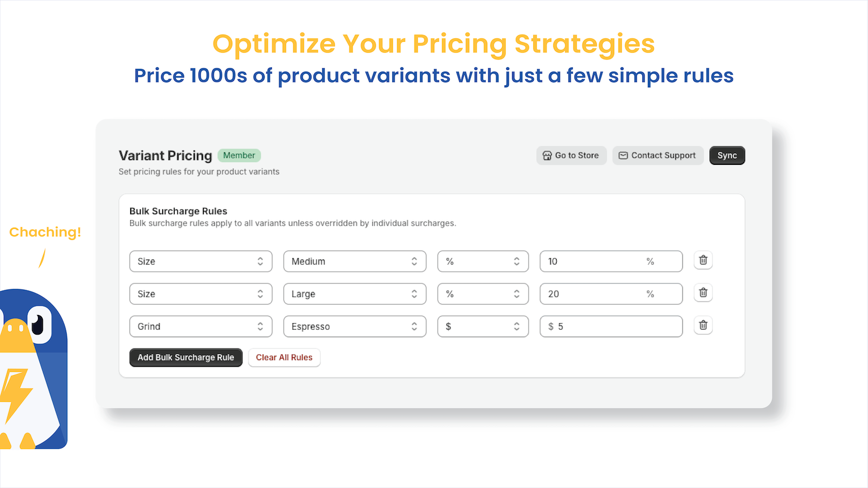This screenshot has width=868, height=488.
Task: Open the Espresso value dropdown
Action: pyautogui.click(x=355, y=326)
